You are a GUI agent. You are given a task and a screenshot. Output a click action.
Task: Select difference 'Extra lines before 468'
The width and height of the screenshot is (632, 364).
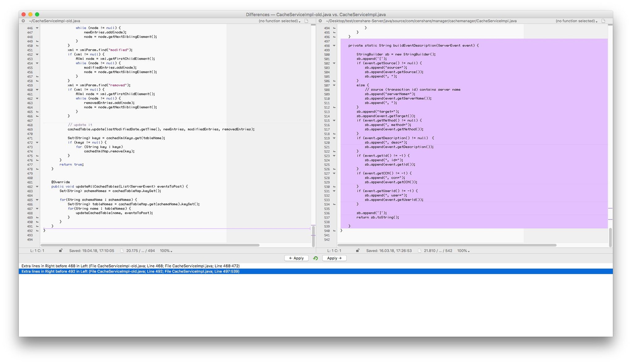(131, 266)
